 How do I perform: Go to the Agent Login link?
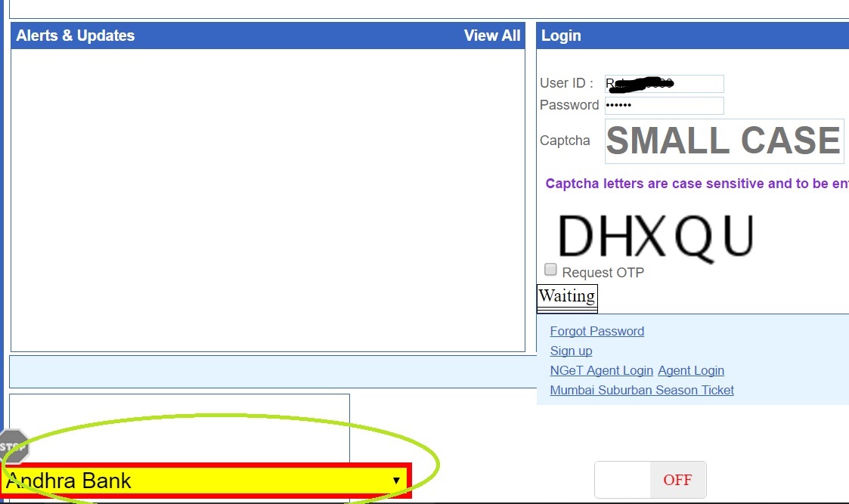[x=690, y=370]
